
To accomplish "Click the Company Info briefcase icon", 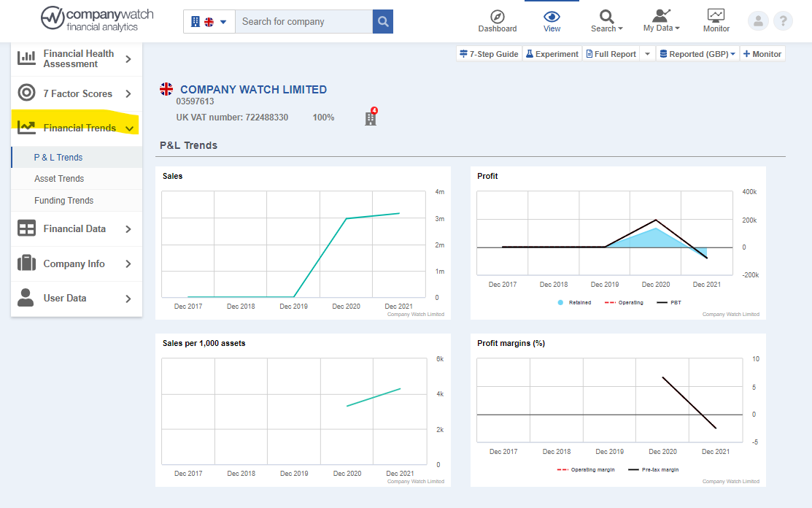I will point(26,263).
